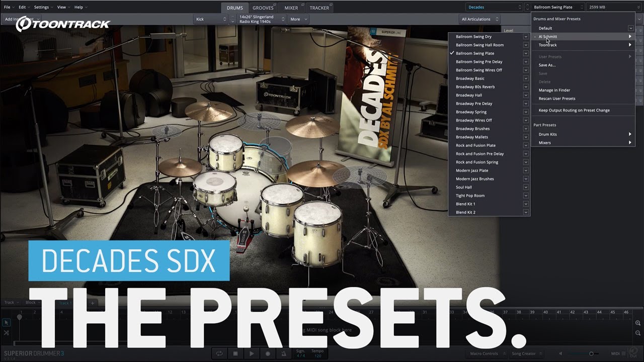Open the MIDI menu icon
The width and height of the screenshot is (644, 362).
pos(624,353)
